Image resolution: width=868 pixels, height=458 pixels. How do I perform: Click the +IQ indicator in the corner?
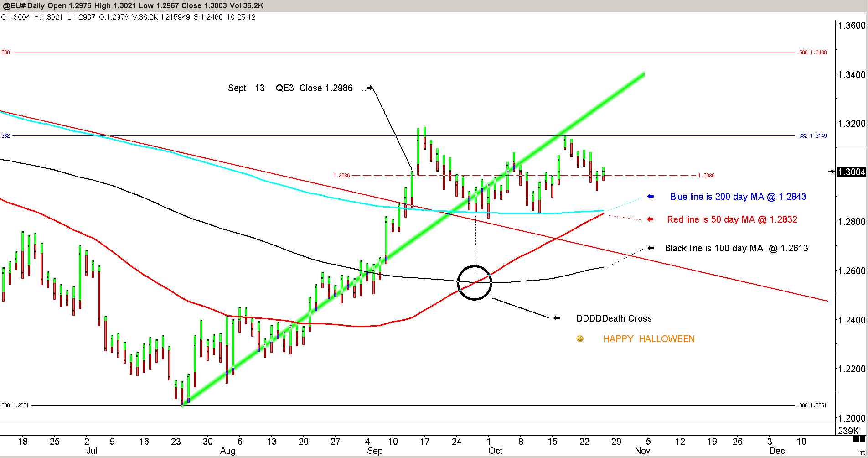coord(861,453)
